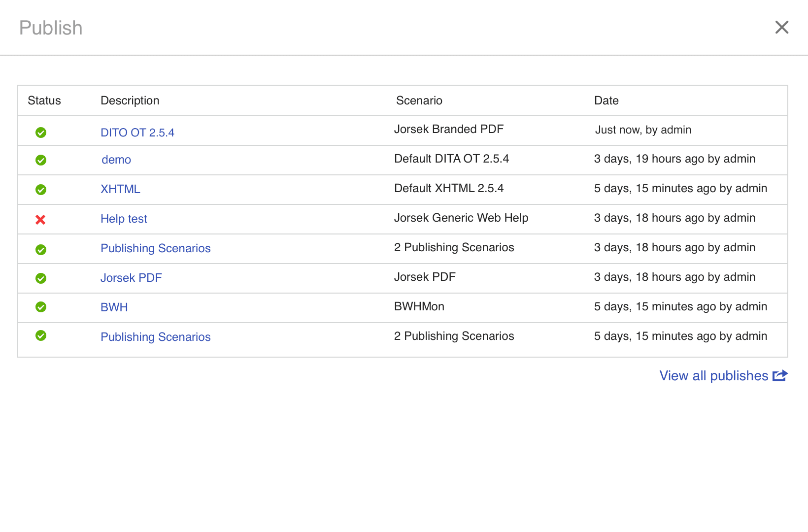Viewport: 808px width, 532px height.
Task: Click the Default DITA OT 2.5.4 scenario cell
Action: [x=452, y=159]
